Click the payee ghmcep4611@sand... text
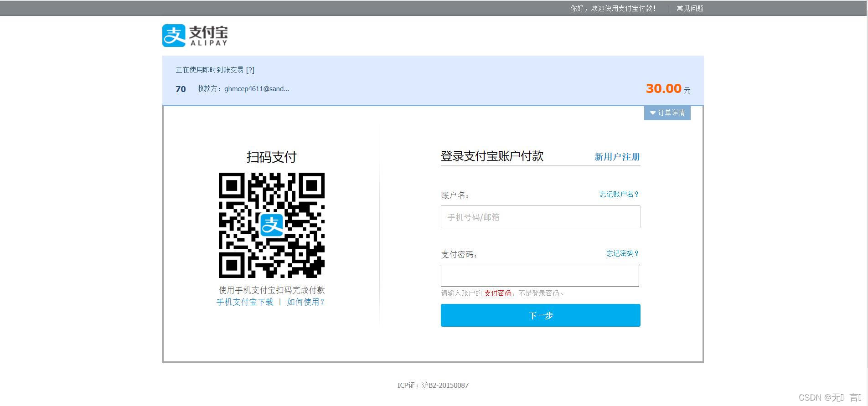 click(x=257, y=89)
